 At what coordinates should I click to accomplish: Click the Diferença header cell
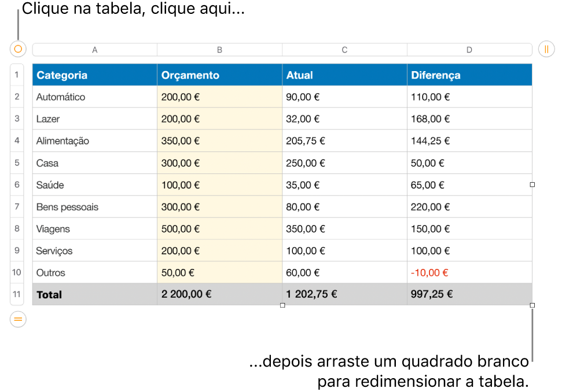[x=469, y=75]
